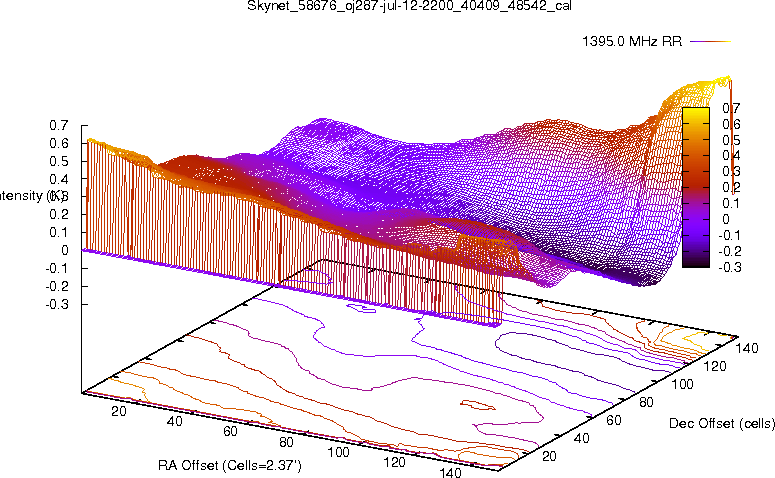This screenshot has width=775, height=478.
Task: Select the 0.1 label on the color bar
Action: pyautogui.click(x=731, y=203)
